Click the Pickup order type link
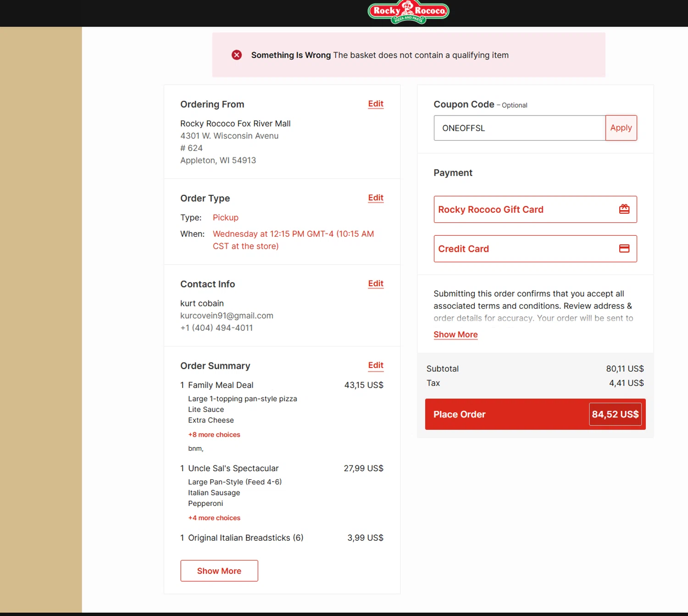This screenshot has width=688, height=616. click(x=226, y=217)
